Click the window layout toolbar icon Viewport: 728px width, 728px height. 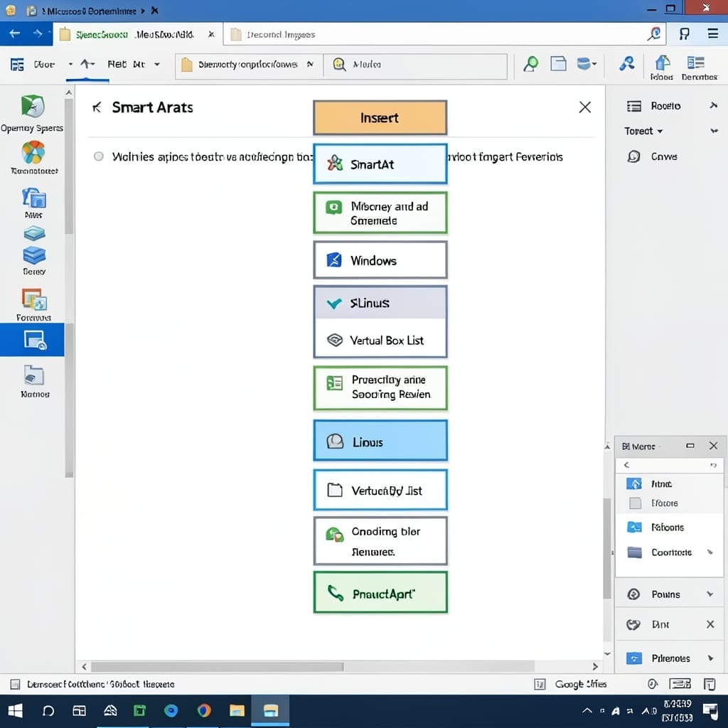[558, 63]
